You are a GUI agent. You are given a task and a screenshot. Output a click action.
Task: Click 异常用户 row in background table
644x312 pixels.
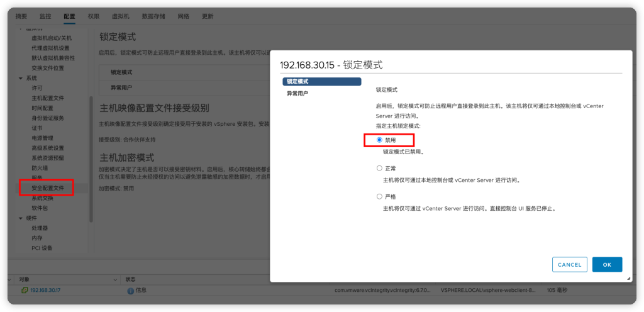tap(184, 87)
